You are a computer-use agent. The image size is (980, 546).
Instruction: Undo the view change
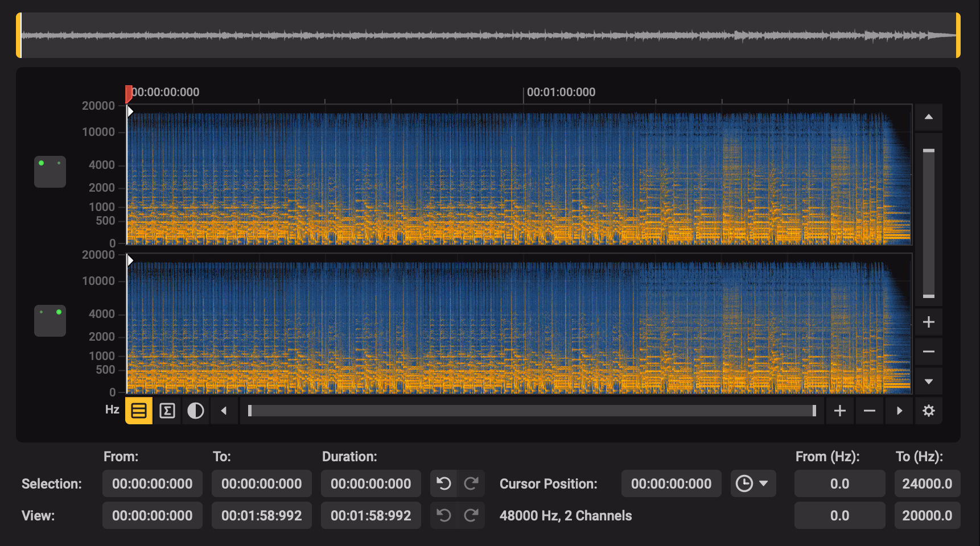coord(444,515)
